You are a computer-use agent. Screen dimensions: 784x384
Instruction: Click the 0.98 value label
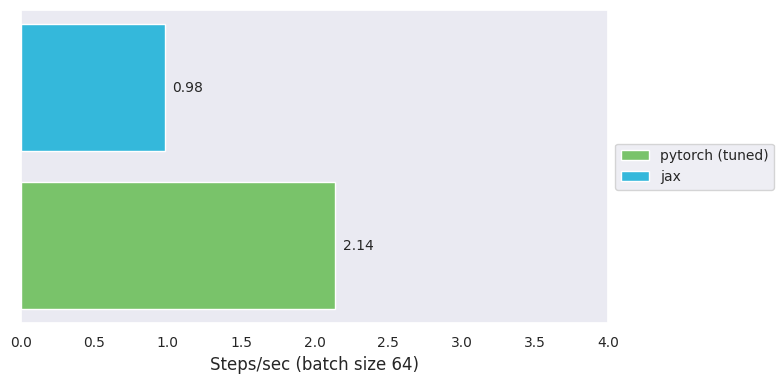pos(188,88)
